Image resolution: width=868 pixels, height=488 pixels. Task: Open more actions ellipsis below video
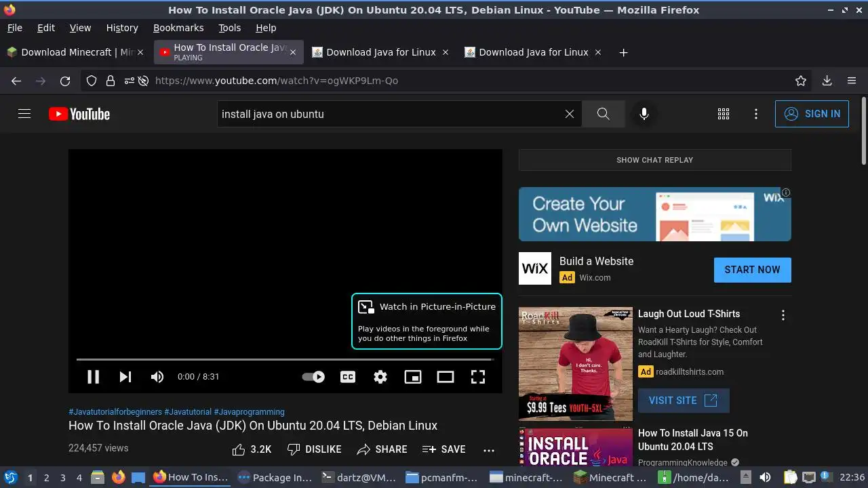pos(489,449)
